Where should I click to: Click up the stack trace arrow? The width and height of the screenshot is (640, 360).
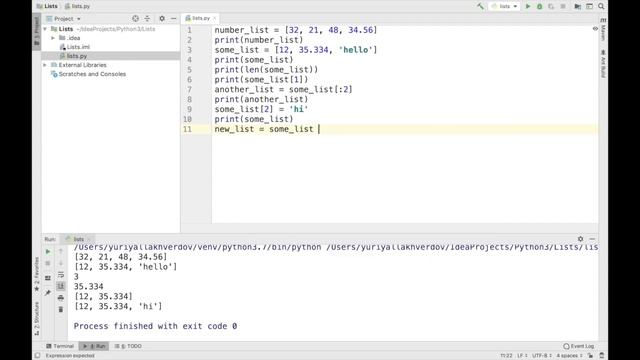pyautogui.click(x=61, y=251)
